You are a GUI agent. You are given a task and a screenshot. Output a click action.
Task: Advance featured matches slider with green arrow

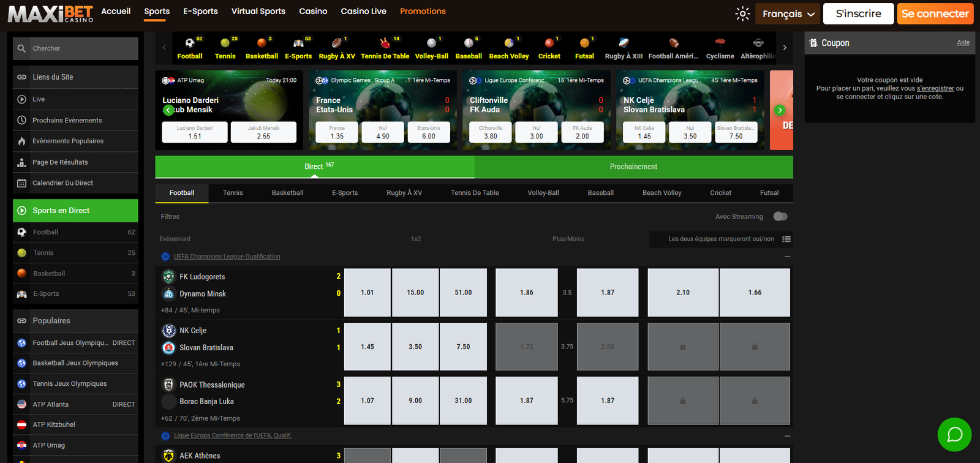tap(780, 110)
